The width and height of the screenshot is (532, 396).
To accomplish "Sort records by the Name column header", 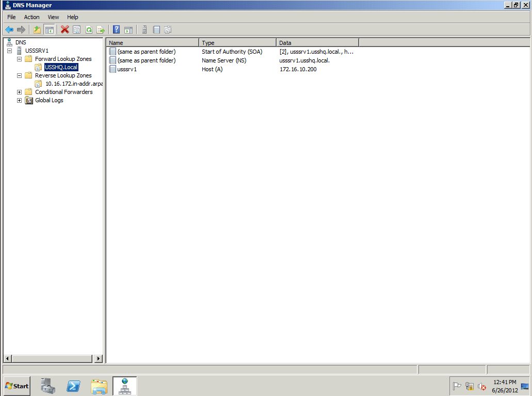I will pos(153,43).
